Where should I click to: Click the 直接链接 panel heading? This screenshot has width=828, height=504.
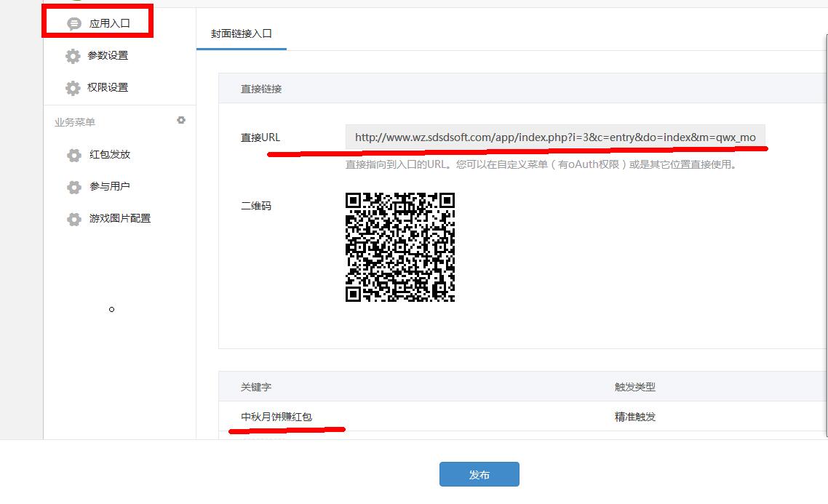pos(261,89)
